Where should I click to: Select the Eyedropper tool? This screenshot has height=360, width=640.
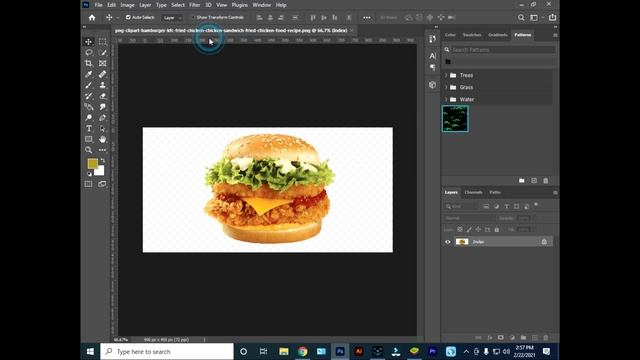click(89, 74)
